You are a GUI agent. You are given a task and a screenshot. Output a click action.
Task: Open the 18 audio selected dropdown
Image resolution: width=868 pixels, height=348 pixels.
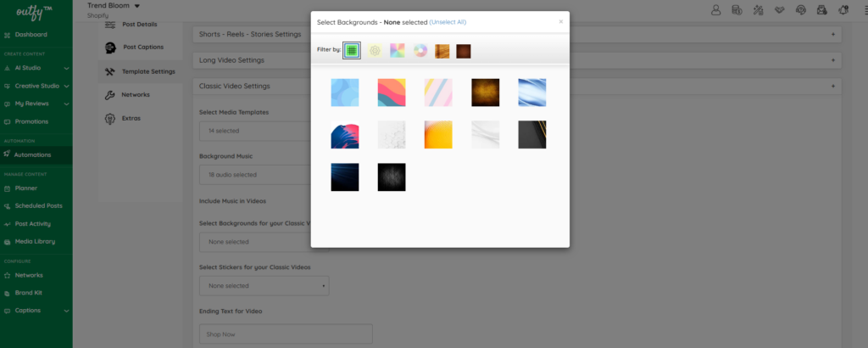tap(255, 175)
